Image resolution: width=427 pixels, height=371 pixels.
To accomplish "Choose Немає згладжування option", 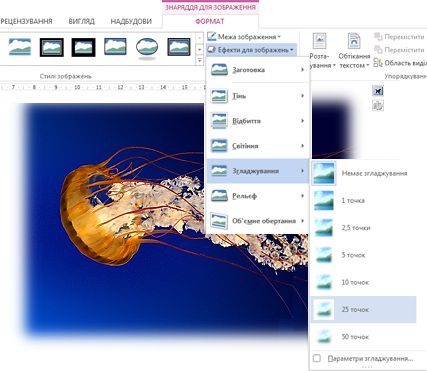I will (363, 173).
